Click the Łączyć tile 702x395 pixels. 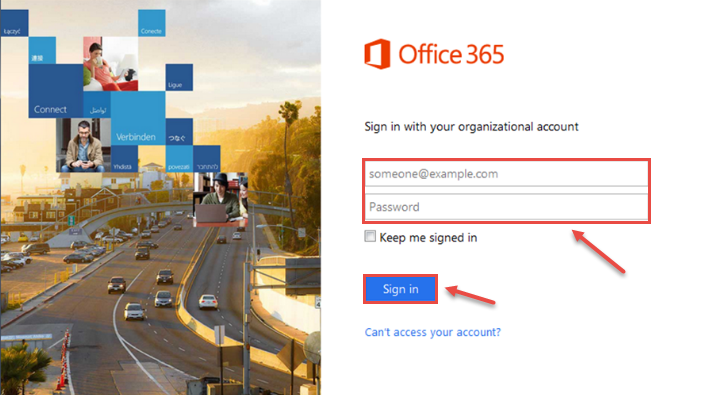(x=14, y=23)
